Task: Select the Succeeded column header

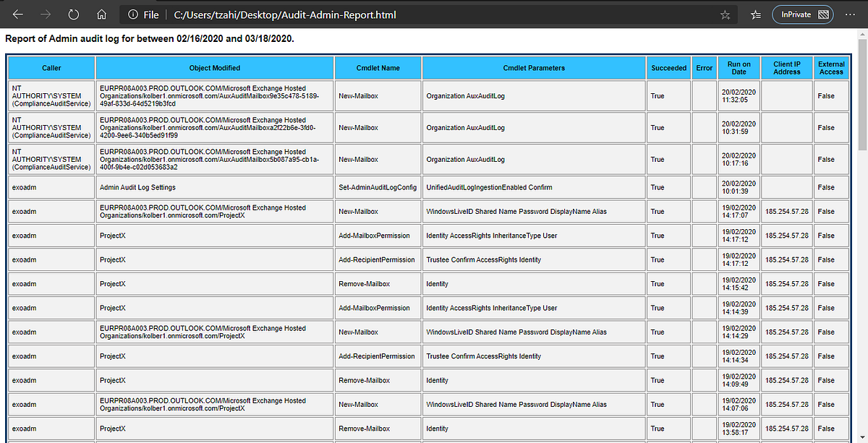Action: click(668, 68)
